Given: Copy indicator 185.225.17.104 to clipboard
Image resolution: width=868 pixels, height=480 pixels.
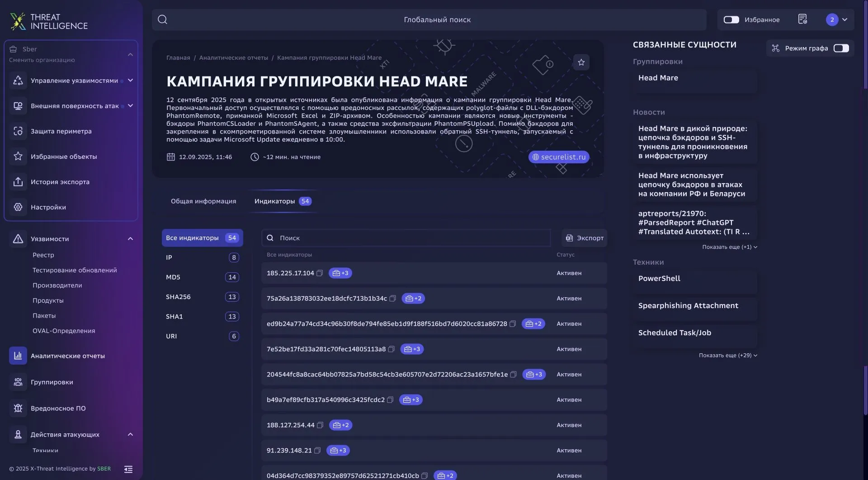Looking at the screenshot, I should pyautogui.click(x=320, y=273).
